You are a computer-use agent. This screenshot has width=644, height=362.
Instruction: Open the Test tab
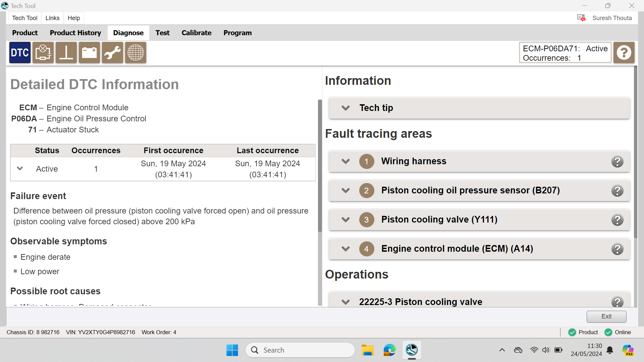click(x=162, y=33)
